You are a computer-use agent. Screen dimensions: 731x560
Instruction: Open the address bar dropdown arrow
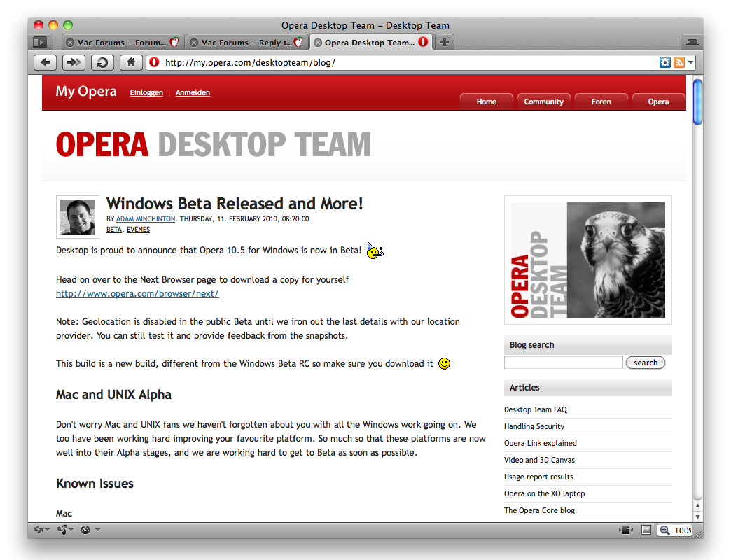[x=690, y=62]
